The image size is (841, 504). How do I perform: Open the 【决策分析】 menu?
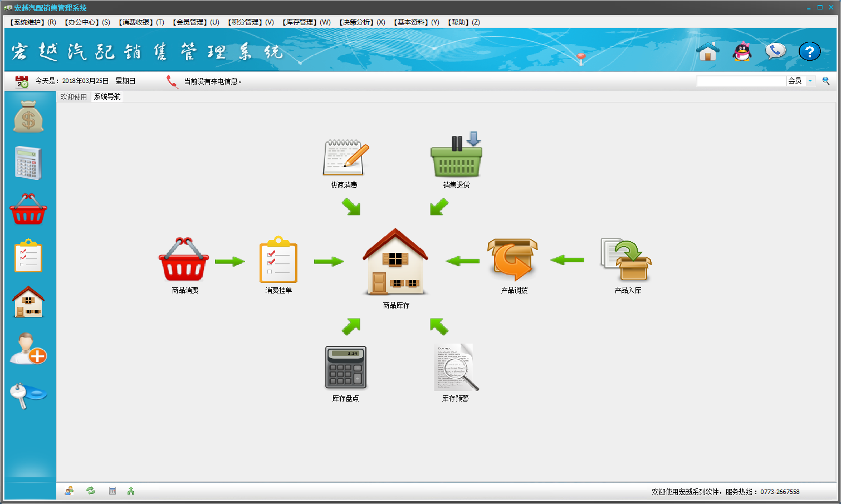click(x=362, y=22)
